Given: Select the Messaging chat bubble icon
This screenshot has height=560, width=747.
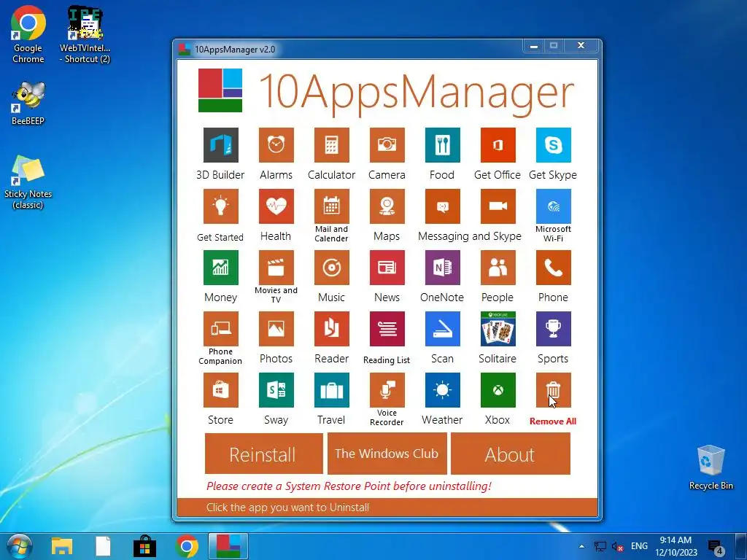Looking at the screenshot, I should point(443,206).
